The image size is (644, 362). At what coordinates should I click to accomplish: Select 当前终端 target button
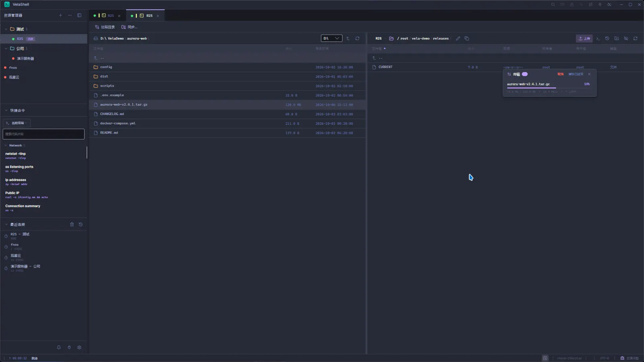[17, 123]
